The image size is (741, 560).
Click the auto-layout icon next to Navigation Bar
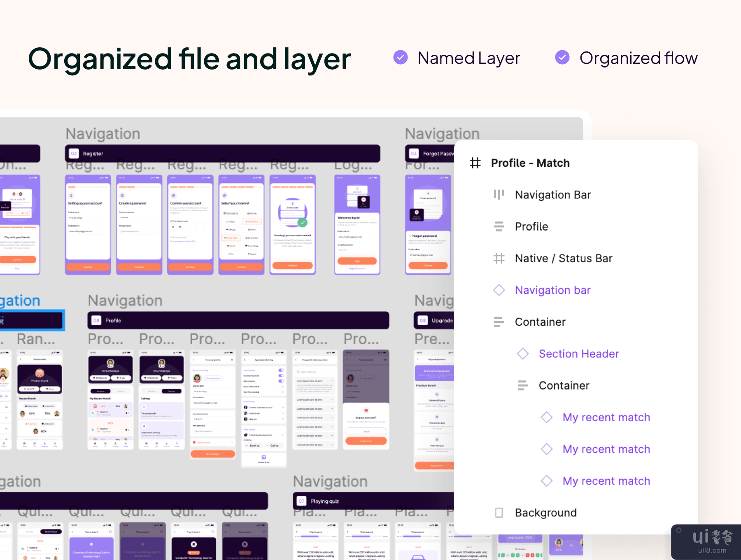click(499, 195)
